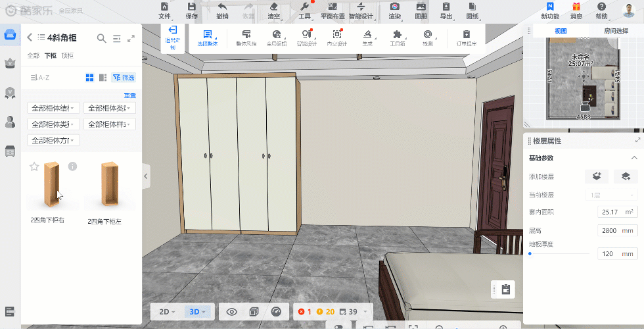Select the 顶柜 category tab
The width and height of the screenshot is (644, 329).
point(67,56)
